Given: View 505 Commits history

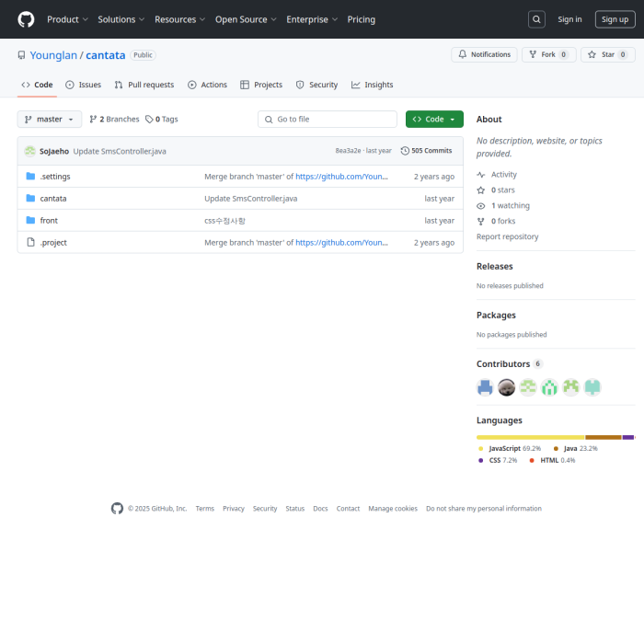Looking at the screenshot, I should (426, 151).
